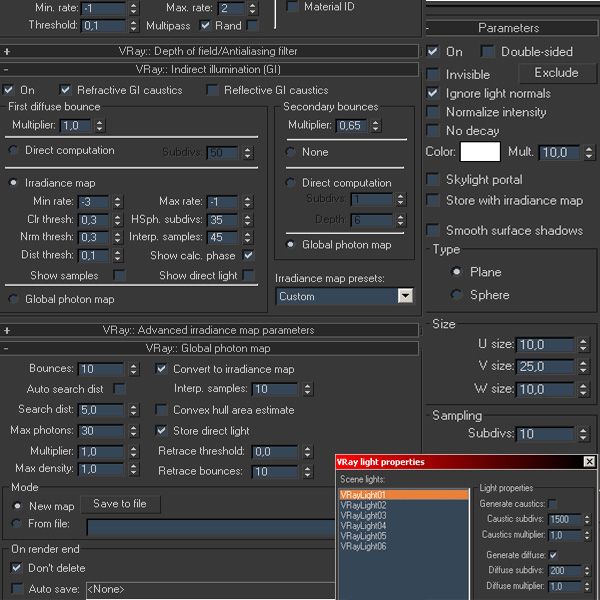
Task: Collapse the VRay Indirect illumination (GI) rollout
Action: (x=209, y=69)
